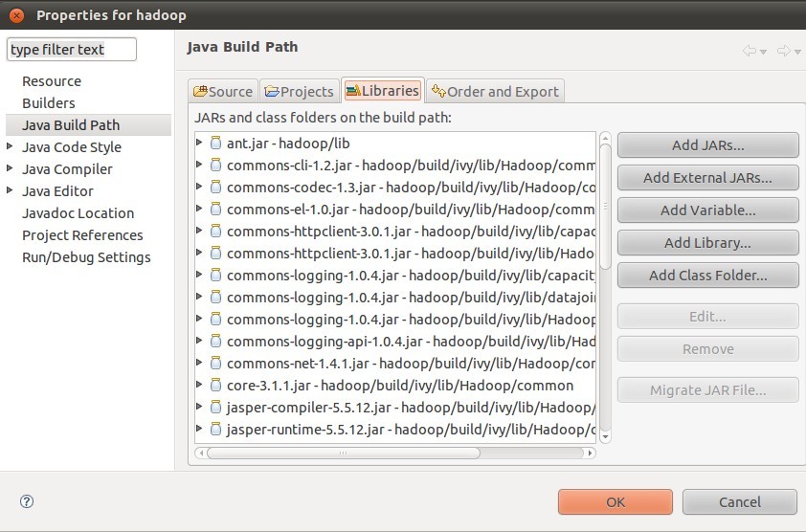Screen dimensions: 806x532
Task: Click the jar icon beside commons-cli-1.2.jar
Action: tap(216, 165)
